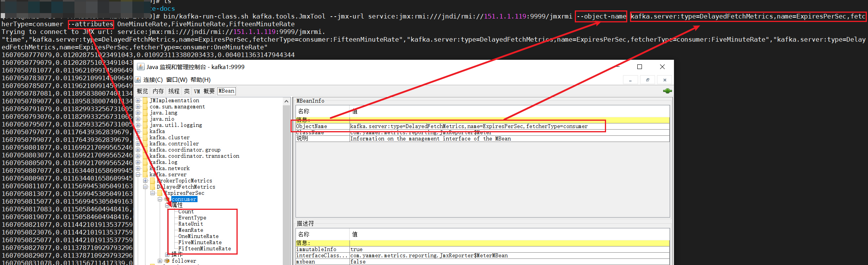This screenshot has width=868, height=265.
Task: Select the MeanRate attribute
Action: (191, 230)
